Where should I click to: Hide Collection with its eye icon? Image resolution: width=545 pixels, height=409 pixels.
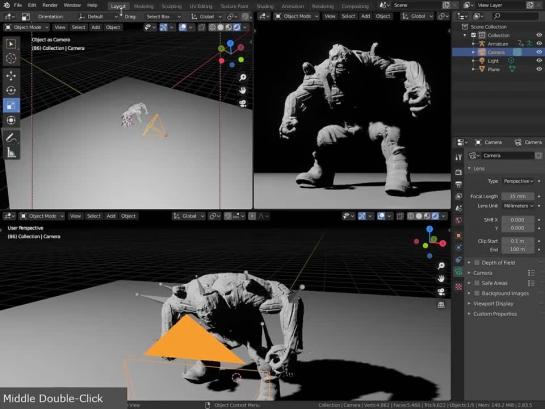click(539, 35)
